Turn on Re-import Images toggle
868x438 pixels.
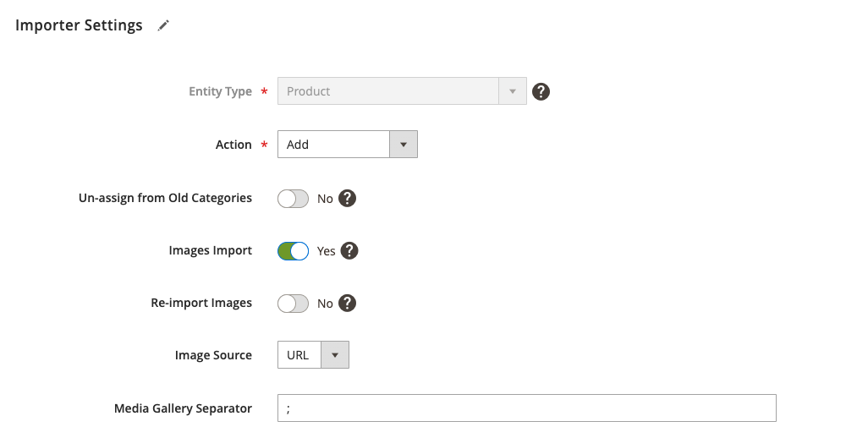293,304
